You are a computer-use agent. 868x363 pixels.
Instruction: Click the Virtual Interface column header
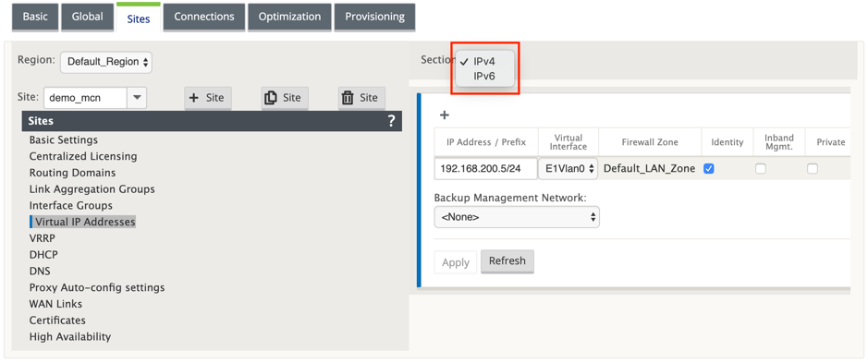[x=568, y=142]
